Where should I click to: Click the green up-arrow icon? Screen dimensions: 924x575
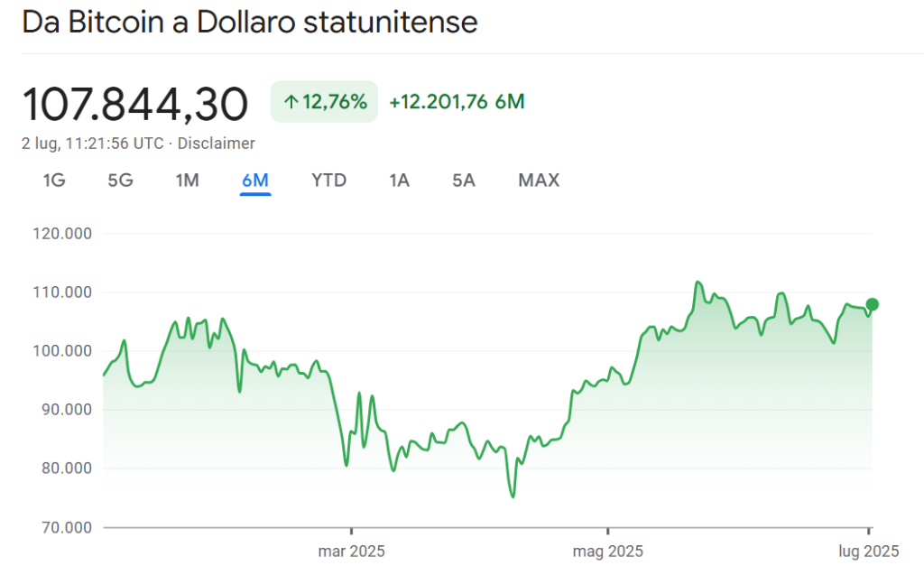(291, 102)
